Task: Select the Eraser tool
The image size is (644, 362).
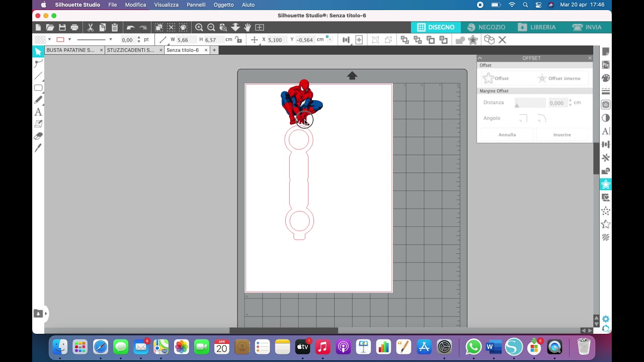Action: [38, 136]
